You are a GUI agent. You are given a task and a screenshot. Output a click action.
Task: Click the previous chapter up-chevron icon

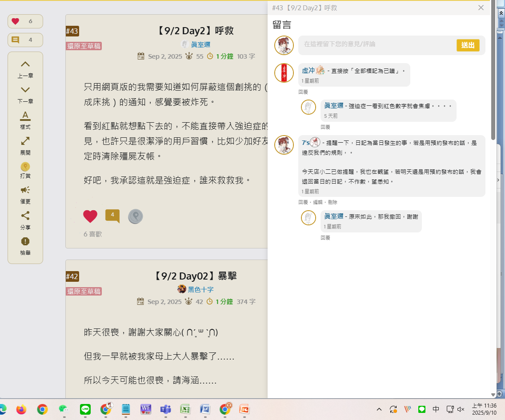pos(25,64)
